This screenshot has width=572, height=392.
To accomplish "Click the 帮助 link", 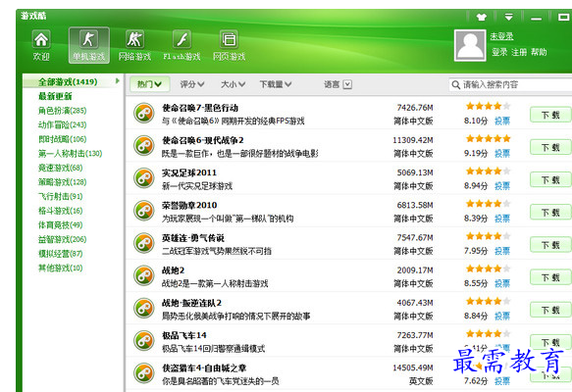I will pyautogui.click(x=539, y=52).
